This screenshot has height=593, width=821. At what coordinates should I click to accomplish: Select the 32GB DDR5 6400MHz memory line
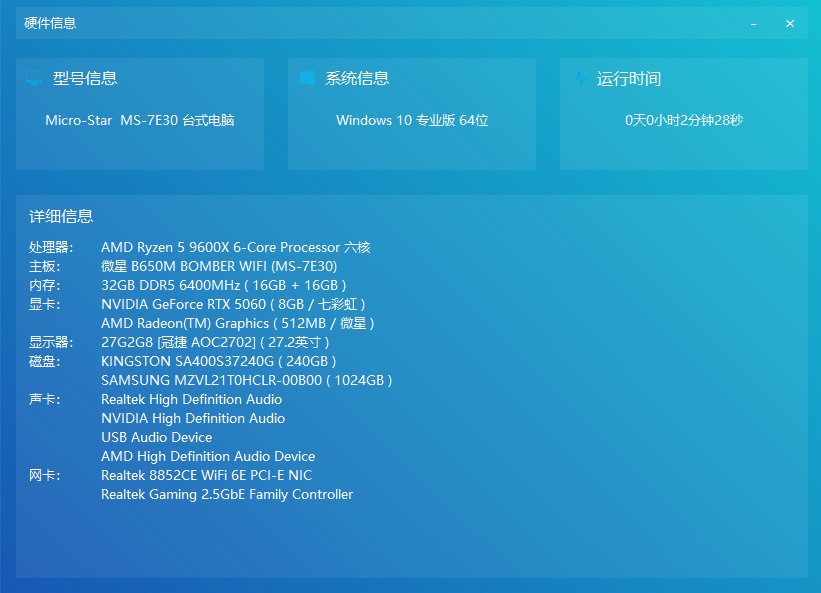point(224,285)
